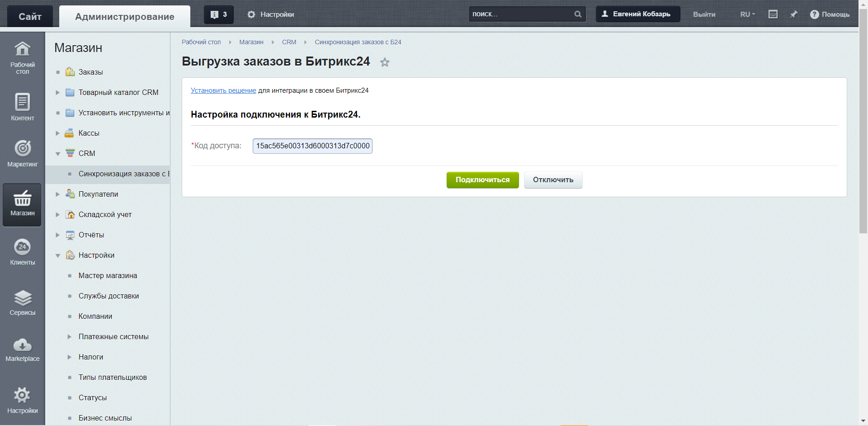Click the page vertical scrollbar thumb
The height and width of the screenshot is (426, 868).
click(x=863, y=121)
